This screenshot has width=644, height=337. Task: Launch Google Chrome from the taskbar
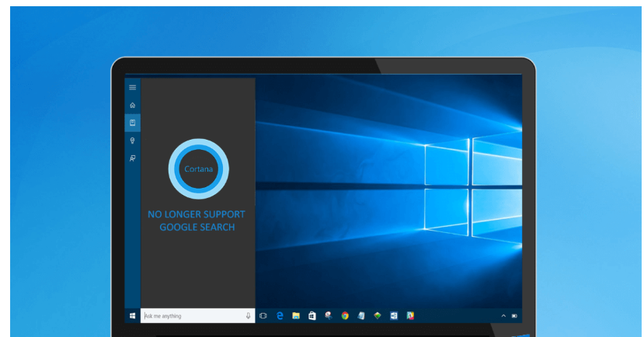[345, 316]
